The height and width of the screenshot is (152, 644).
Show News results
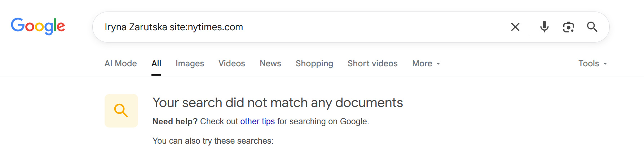(270, 63)
